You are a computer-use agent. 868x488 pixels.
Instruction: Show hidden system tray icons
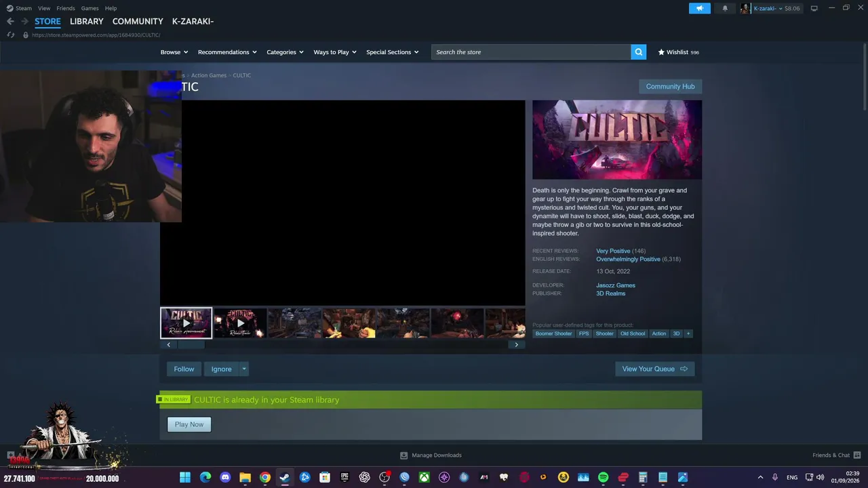coord(760,477)
